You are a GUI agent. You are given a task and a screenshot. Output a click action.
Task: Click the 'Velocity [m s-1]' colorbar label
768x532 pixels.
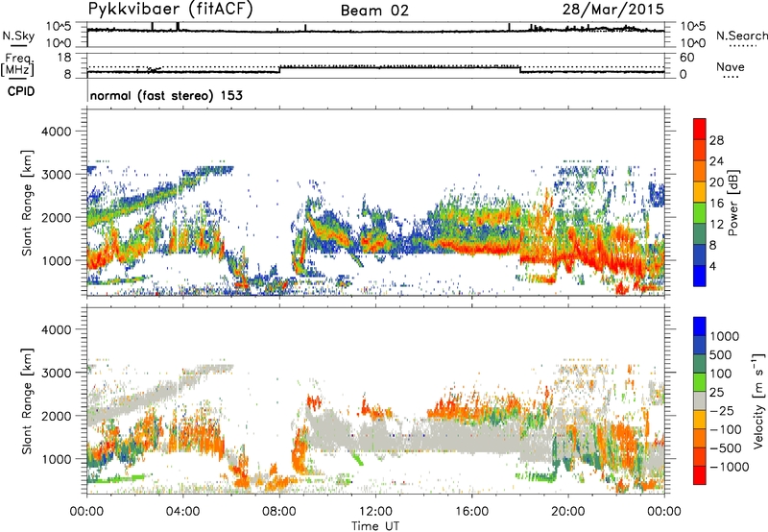click(x=758, y=400)
